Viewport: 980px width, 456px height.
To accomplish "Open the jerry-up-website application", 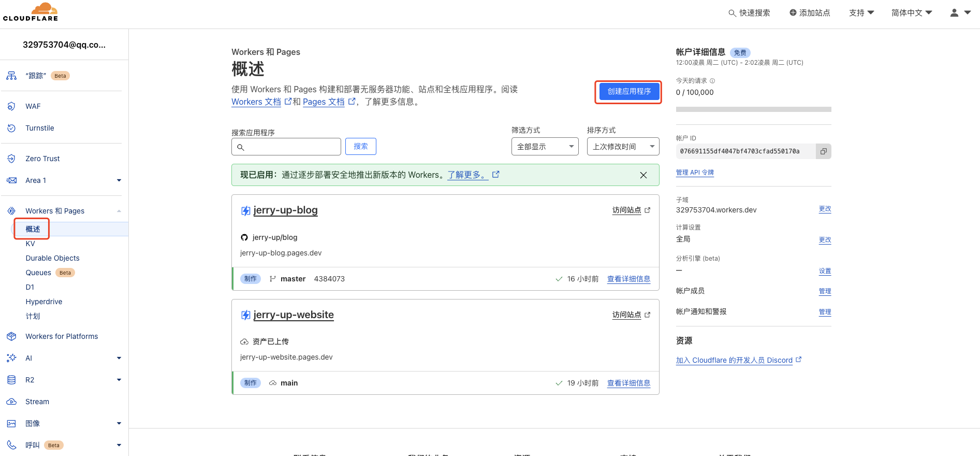I will click(294, 315).
